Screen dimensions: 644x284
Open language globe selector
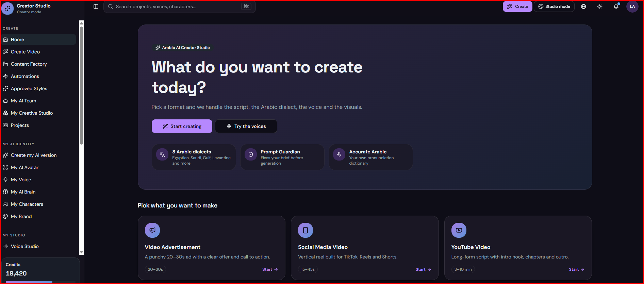coord(583,6)
